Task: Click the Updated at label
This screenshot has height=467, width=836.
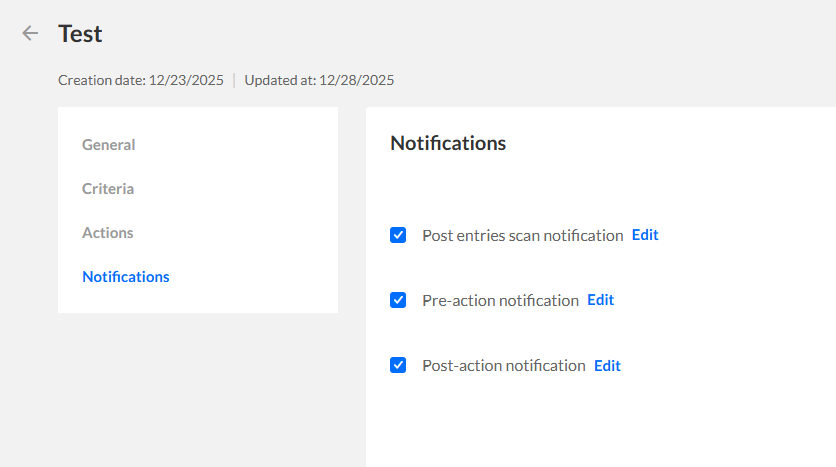Action: 279,80
